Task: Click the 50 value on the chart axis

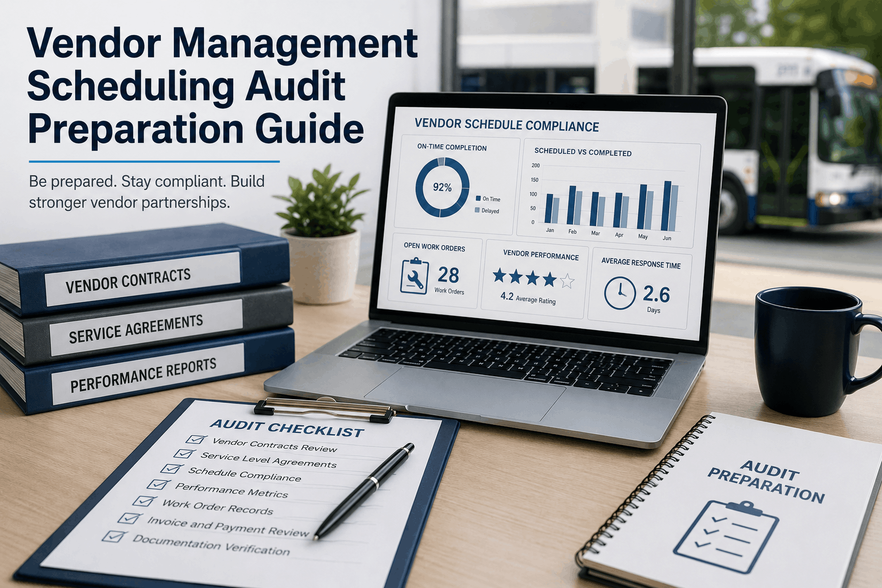Action: [x=533, y=208]
